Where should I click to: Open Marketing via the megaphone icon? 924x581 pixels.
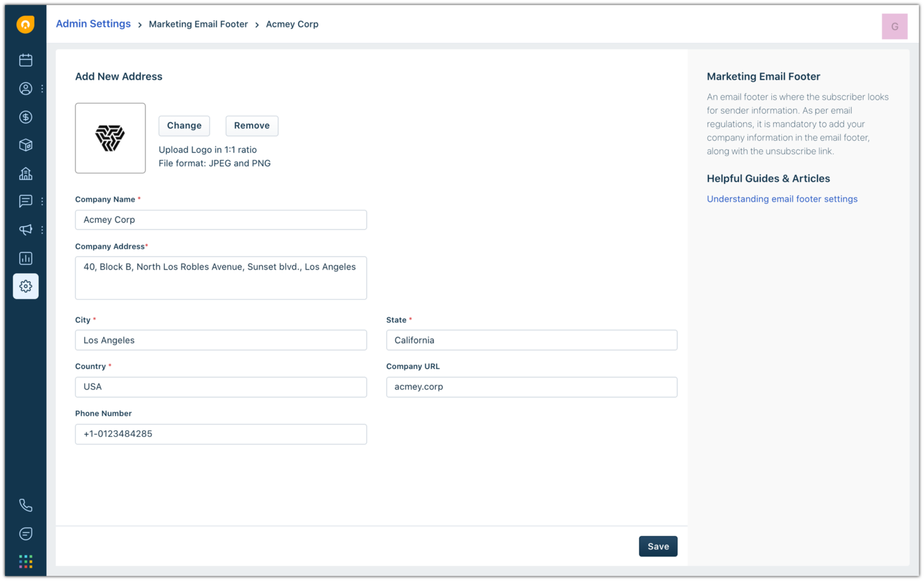point(26,230)
